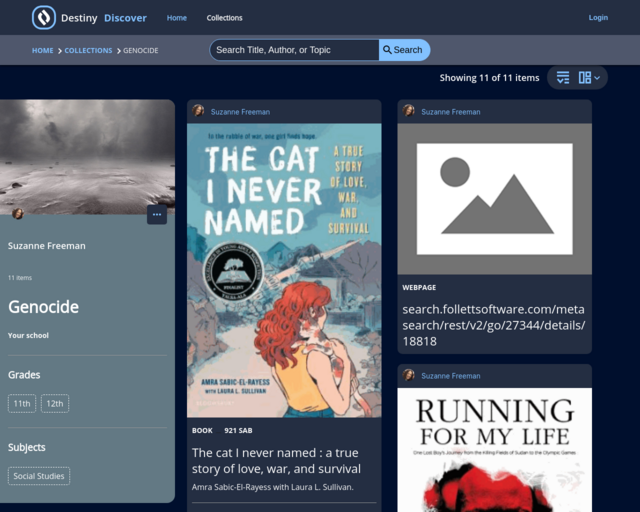This screenshot has height=512, width=640.
Task: Click the small avatar on the collection cover
Action: point(18,214)
